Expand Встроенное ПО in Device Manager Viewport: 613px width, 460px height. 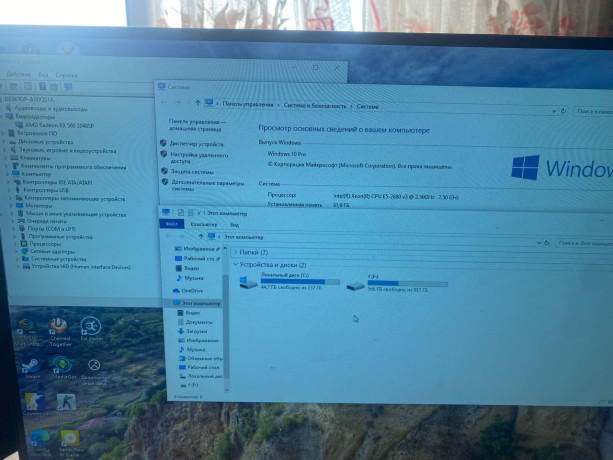[x=3, y=133]
